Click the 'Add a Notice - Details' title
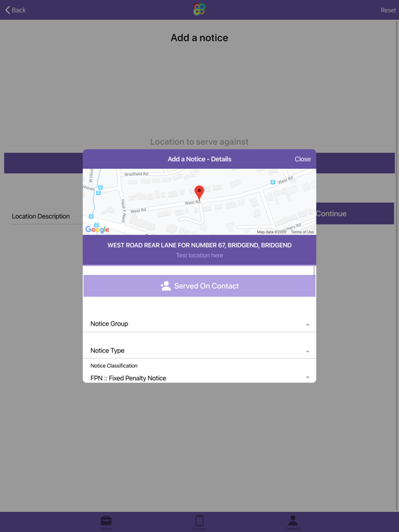Screen dimensions: 399x532 click(199, 159)
